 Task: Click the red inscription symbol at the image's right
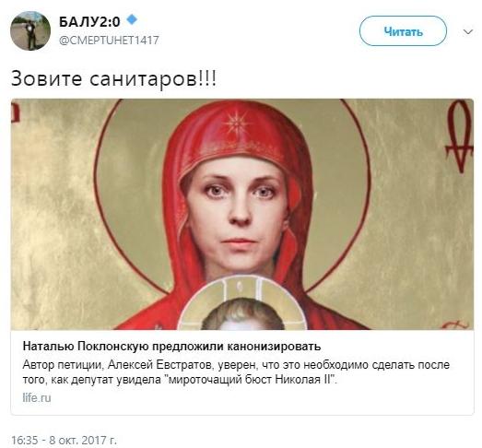coord(460,136)
